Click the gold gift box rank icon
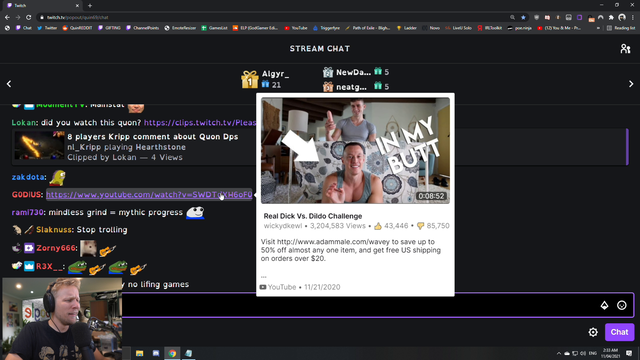The image size is (640, 360). pyautogui.click(x=249, y=79)
